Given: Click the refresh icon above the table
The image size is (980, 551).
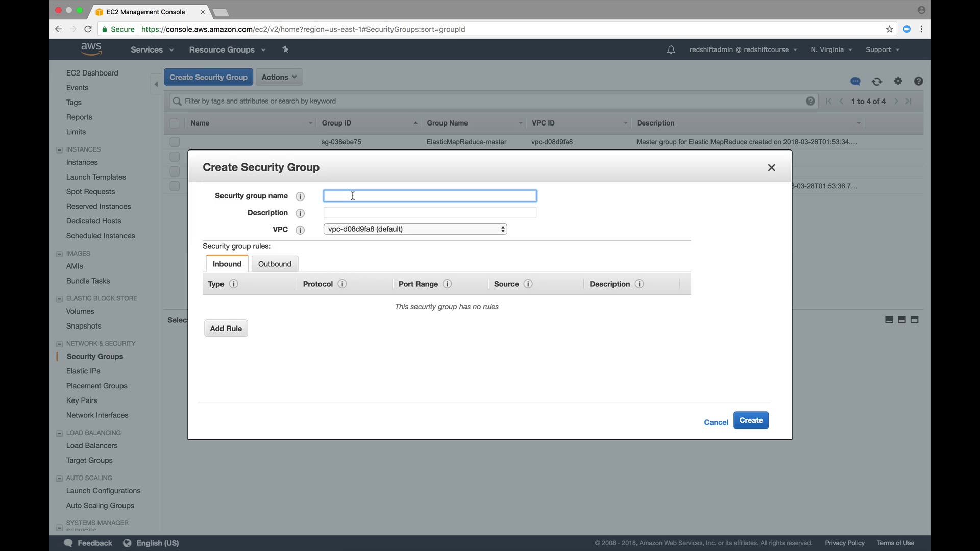Looking at the screenshot, I should 877,81.
